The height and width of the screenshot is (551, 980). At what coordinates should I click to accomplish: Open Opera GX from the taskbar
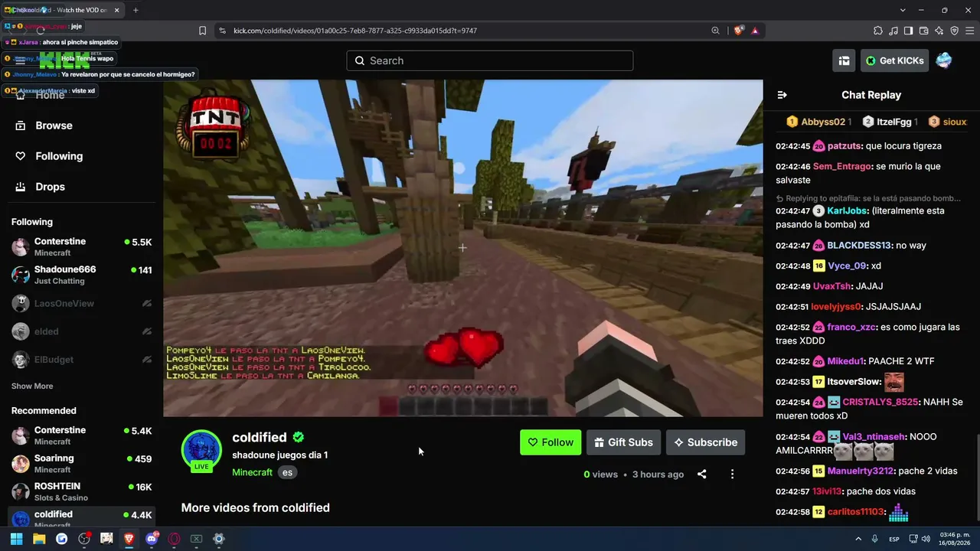pyautogui.click(x=174, y=539)
